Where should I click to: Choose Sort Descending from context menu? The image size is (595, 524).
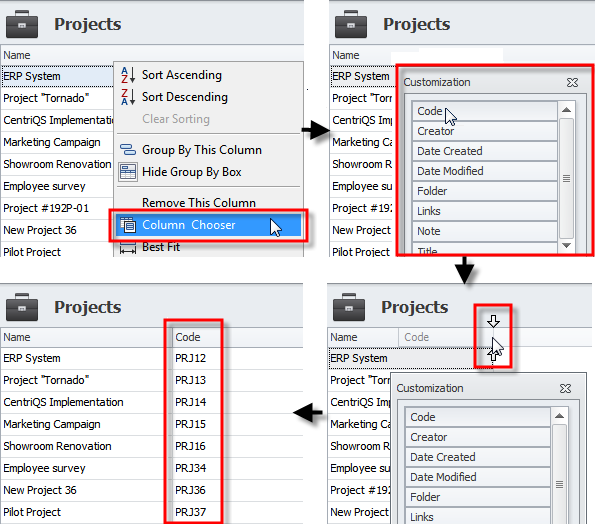(x=185, y=97)
